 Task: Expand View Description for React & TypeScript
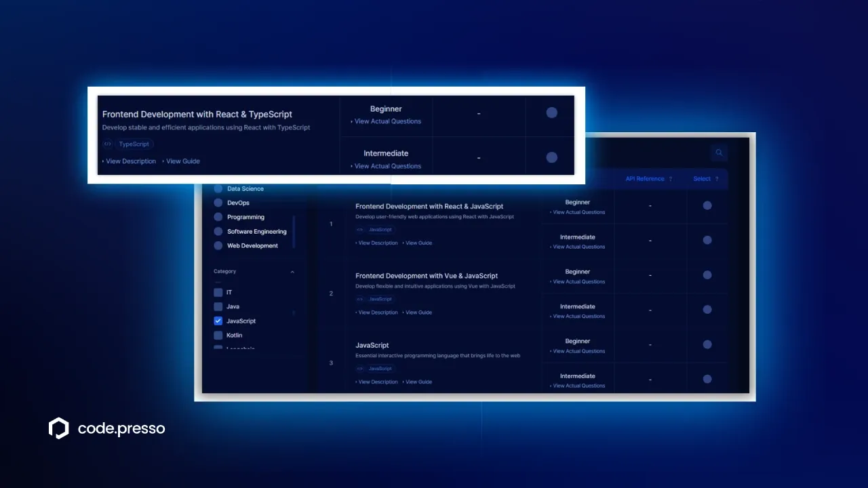[x=130, y=161]
